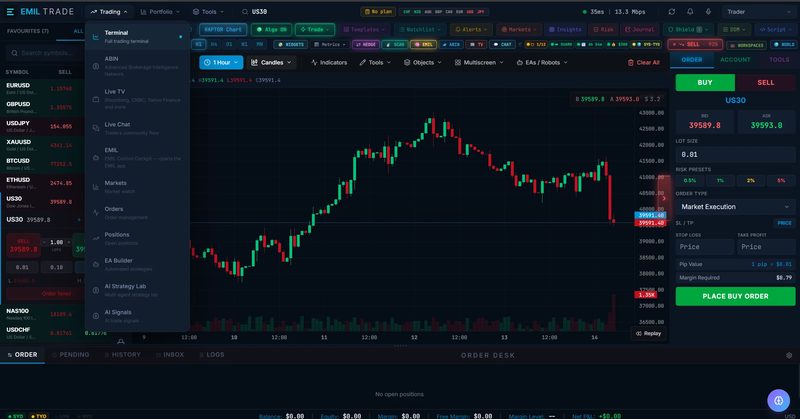Switch to the TOOLS tab in side panel

tap(779, 60)
